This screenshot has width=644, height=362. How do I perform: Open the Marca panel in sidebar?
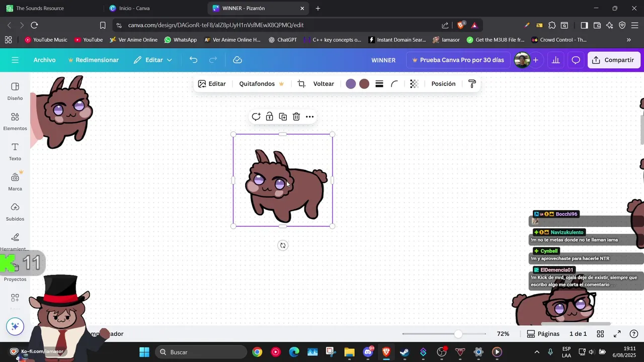pos(15,182)
